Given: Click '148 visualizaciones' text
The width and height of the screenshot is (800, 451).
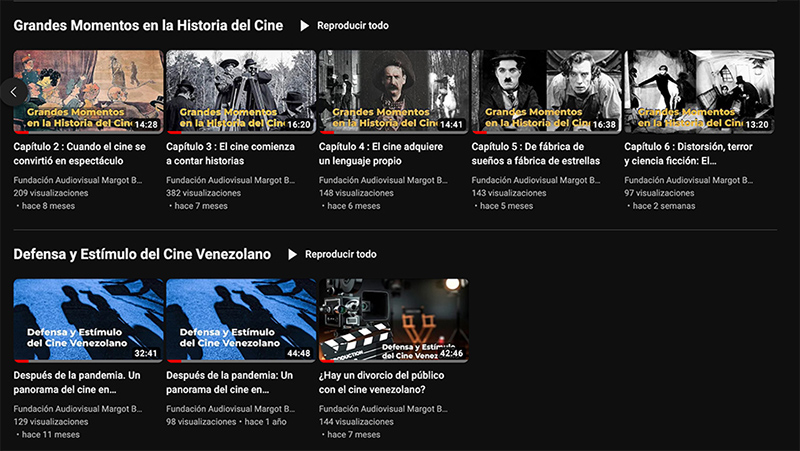Looking at the screenshot, I should [356, 193].
